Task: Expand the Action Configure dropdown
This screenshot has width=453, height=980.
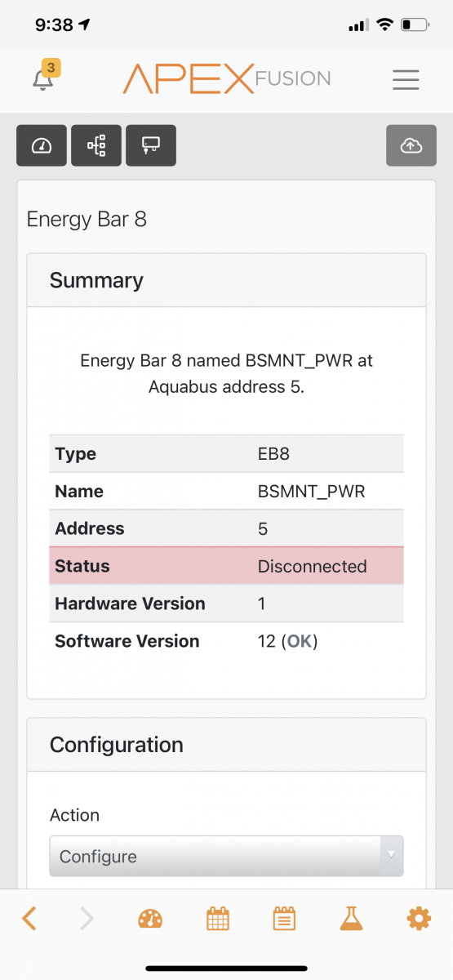Action: 226,856
